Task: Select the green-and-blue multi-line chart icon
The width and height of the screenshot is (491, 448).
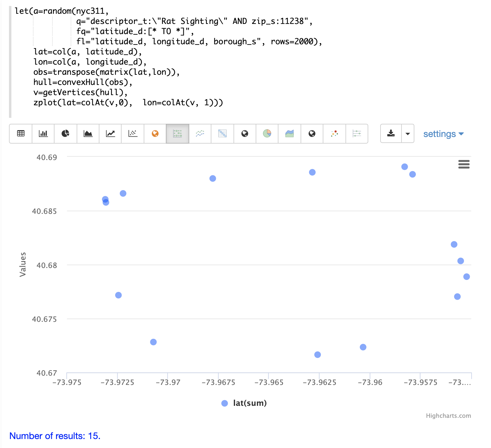Action: [200, 134]
